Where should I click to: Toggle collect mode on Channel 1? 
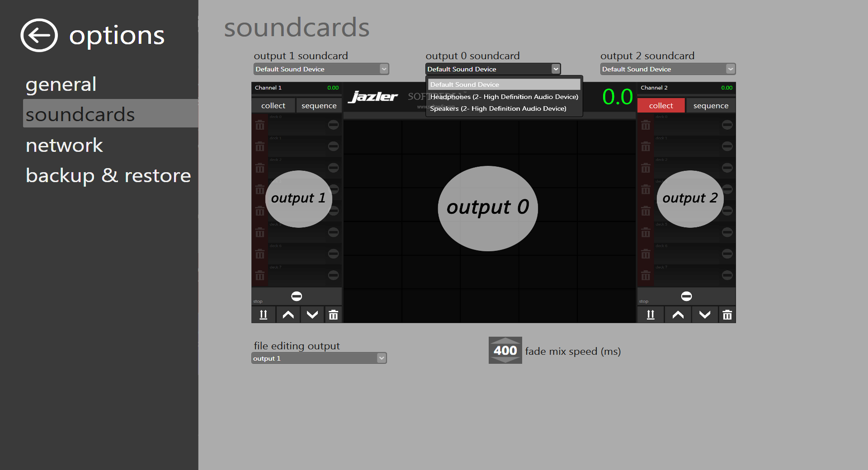(x=273, y=105)
